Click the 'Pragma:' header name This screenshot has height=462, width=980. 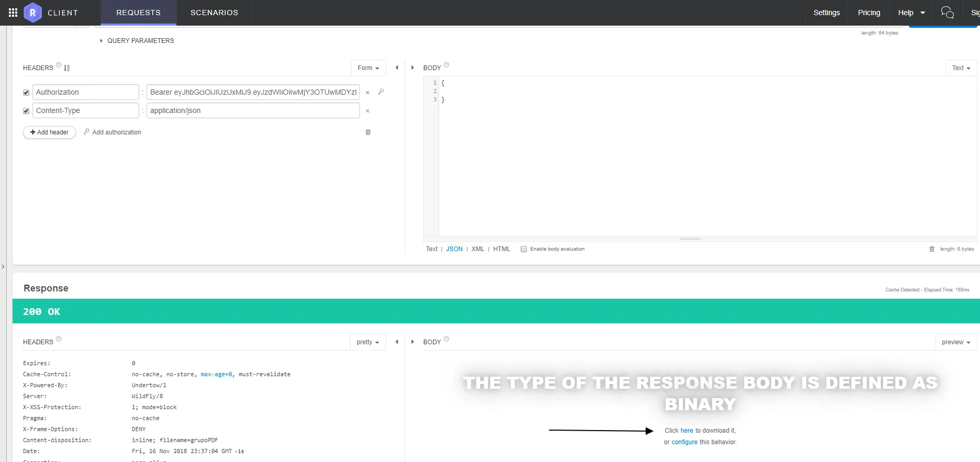[x=35, y=418]
